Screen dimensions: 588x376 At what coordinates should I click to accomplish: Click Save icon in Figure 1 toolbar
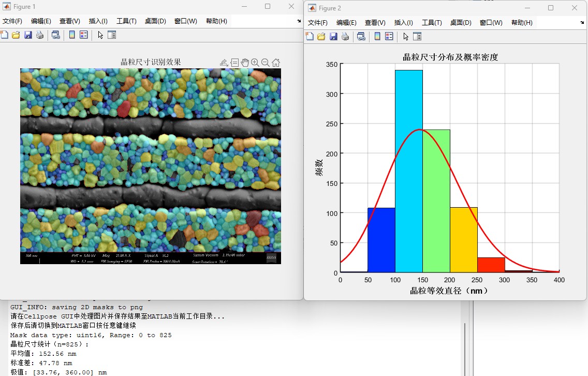click(x=28, y=35)
